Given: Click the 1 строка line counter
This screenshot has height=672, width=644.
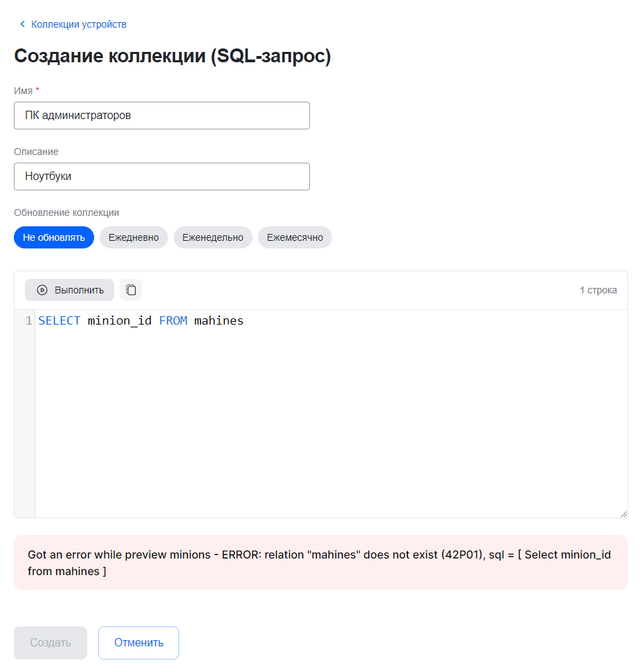Looking at the screenshot, I should [x=598, y=290].
